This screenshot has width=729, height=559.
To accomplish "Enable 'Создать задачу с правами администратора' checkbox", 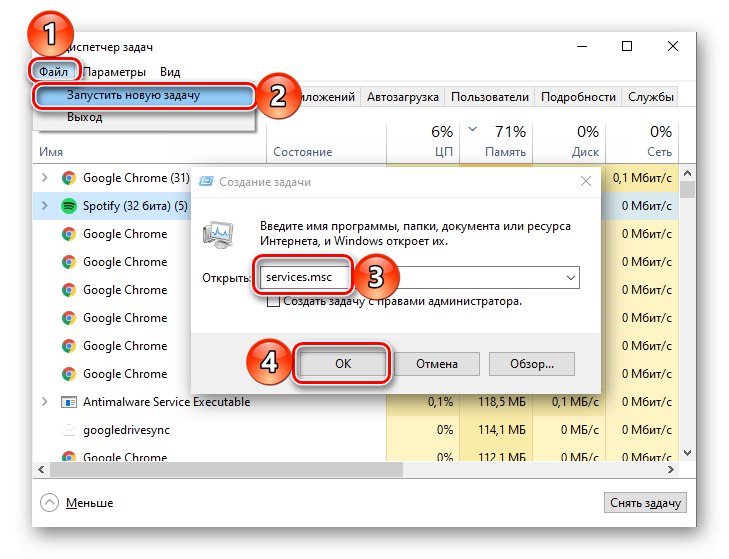I will click(x=273, y=301).
